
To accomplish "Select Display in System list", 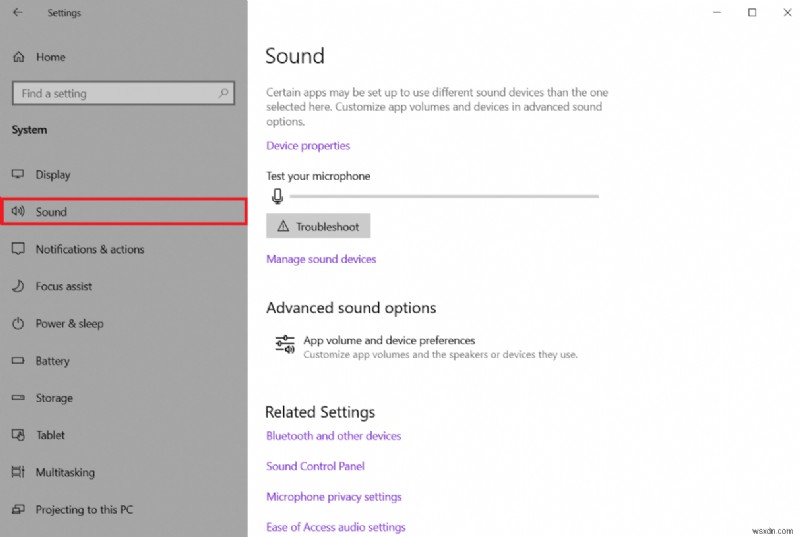I will click(124, 174).
